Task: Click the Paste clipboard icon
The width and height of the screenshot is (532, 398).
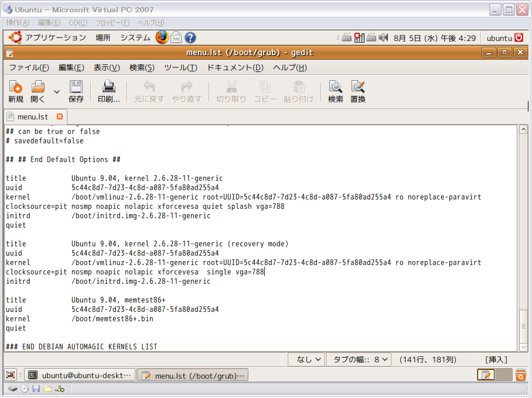Action: tap(299, 91)
